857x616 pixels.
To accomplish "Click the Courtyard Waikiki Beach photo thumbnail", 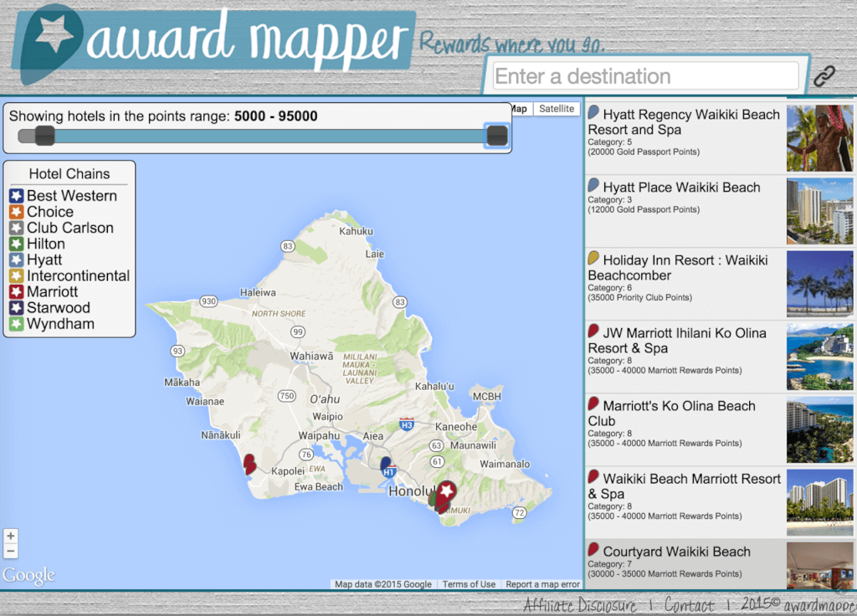I will (819, 565).
